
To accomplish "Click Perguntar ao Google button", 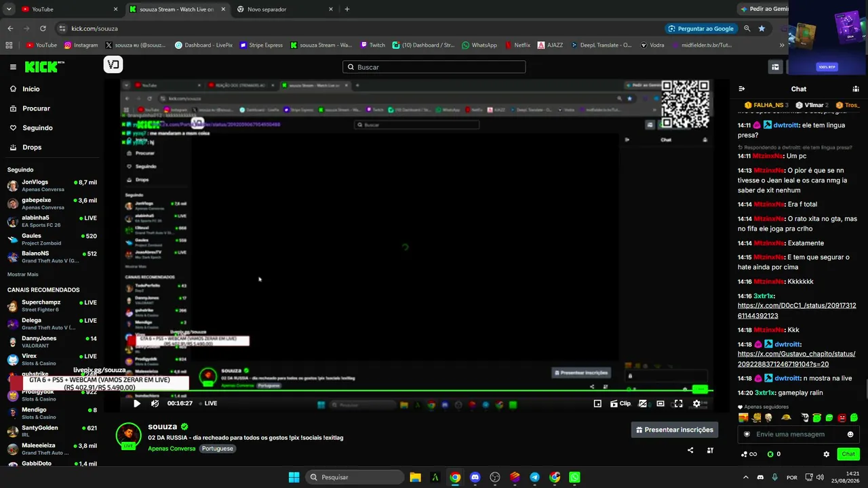I will tap(701, 28).
